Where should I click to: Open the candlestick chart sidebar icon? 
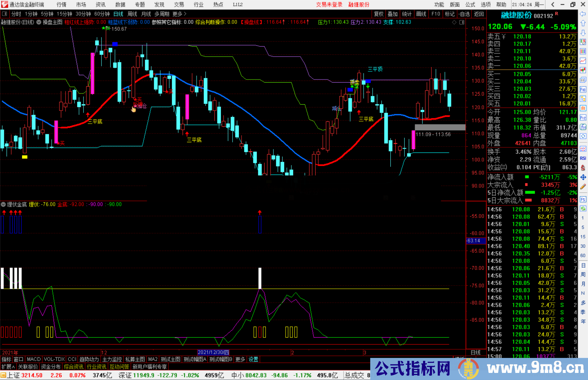583,70
